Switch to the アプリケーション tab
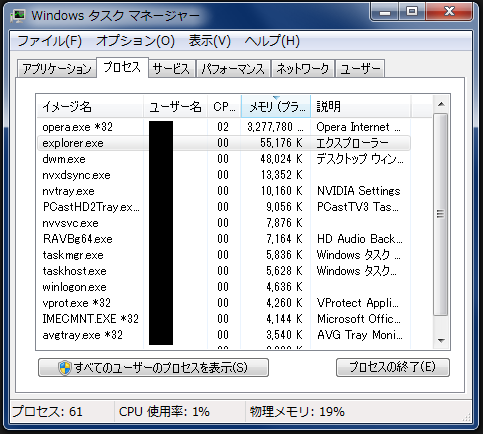The image size is (483, 434). click(x=57, y=69)
